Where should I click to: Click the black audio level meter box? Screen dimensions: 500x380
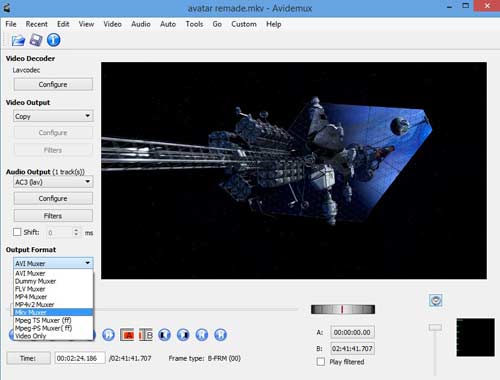click(475, 337)
